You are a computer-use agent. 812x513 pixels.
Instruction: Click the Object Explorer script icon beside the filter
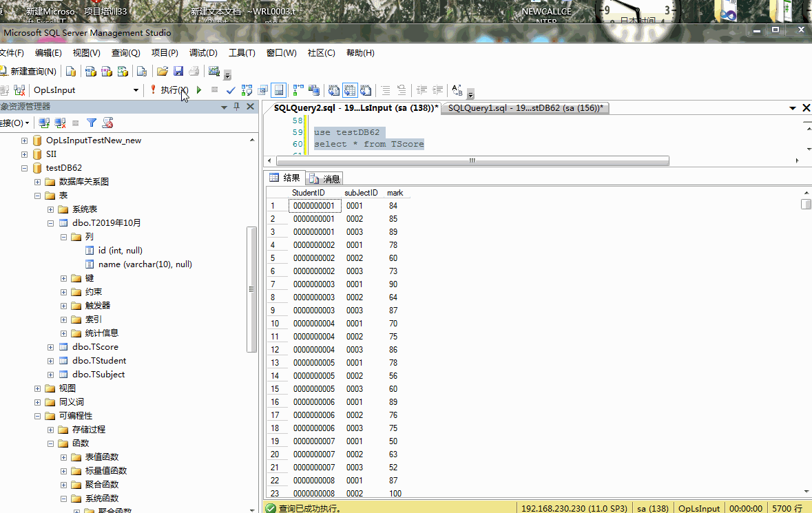[107, 123]
